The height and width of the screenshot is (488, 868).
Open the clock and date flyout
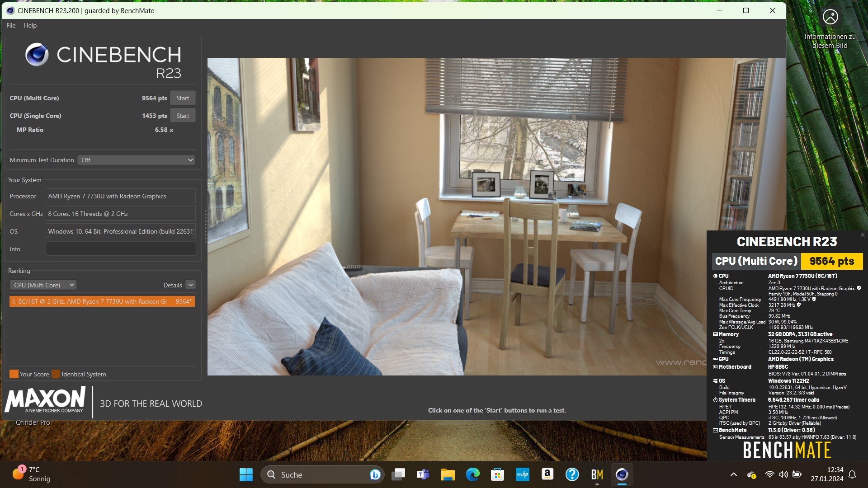pos(827,474)
